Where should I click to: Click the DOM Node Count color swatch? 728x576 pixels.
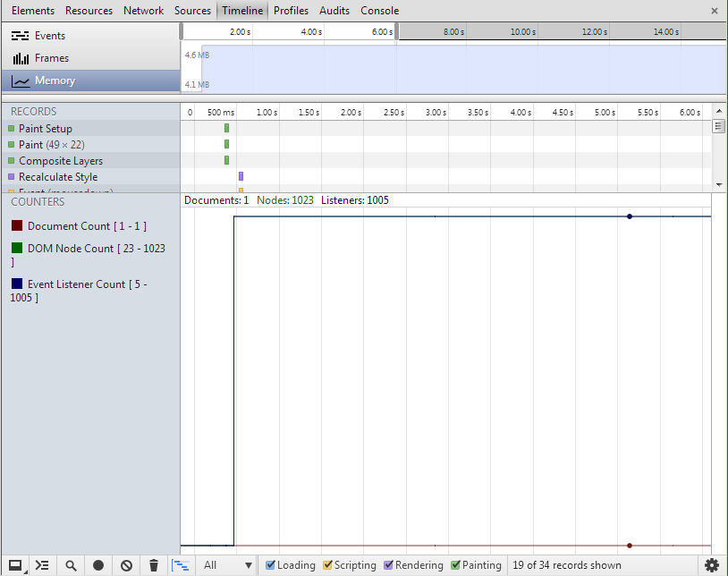pyautogui.click(x=17, y=248)
